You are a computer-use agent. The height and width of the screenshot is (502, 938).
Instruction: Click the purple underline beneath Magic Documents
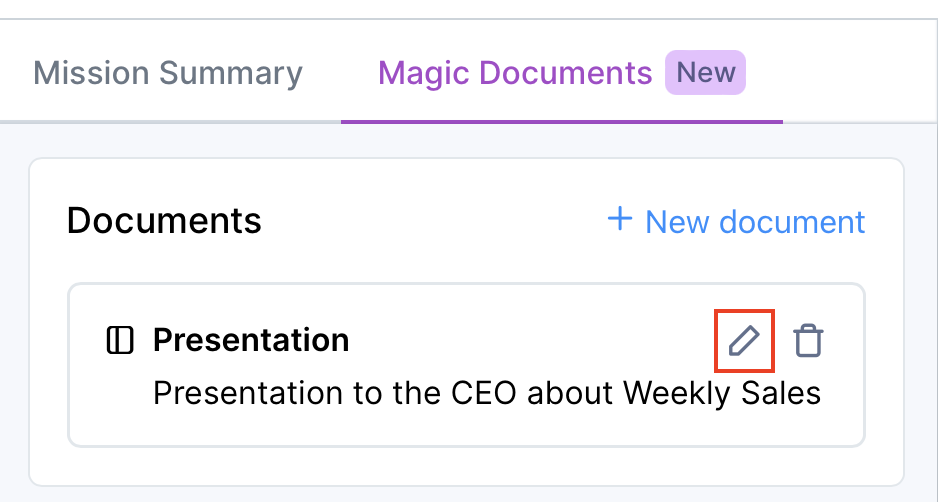[561, 121]
